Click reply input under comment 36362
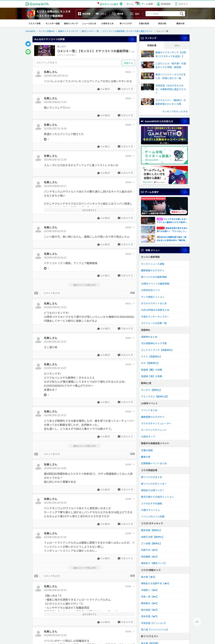 coord(84,454)
